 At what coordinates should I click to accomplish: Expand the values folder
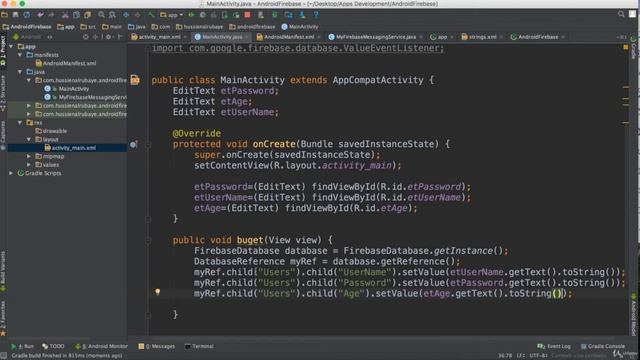[29, 165]
